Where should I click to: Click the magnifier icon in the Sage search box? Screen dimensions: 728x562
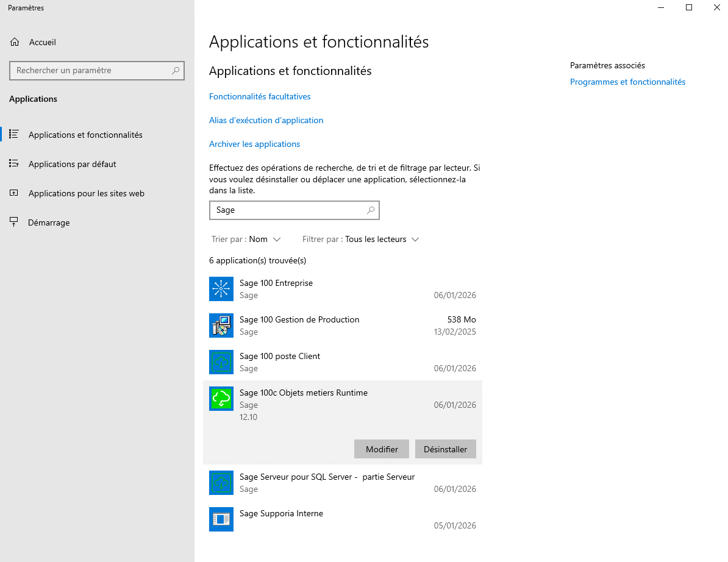pyautogui.click(x=371, y=210)
